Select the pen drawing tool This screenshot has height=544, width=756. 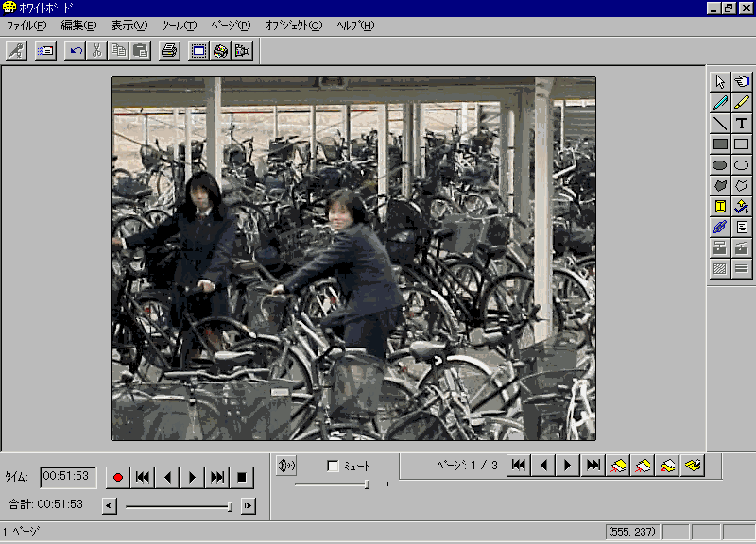(721, 103)
